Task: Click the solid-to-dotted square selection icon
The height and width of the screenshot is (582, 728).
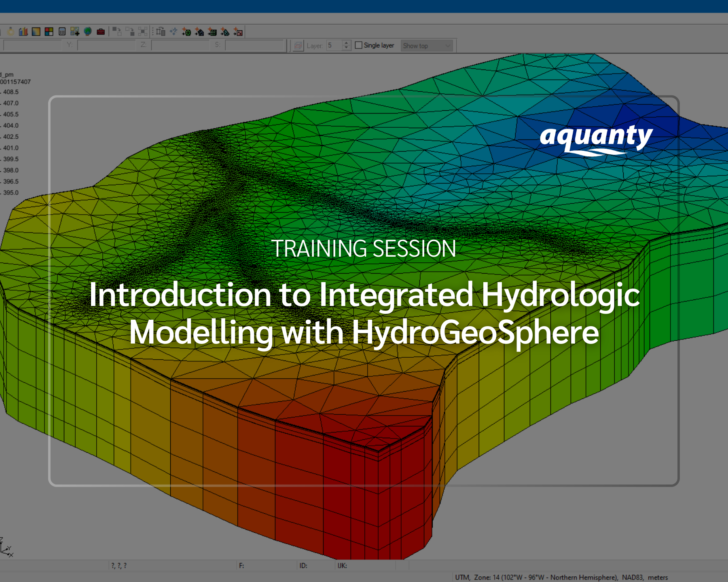Action: point(117,32)
